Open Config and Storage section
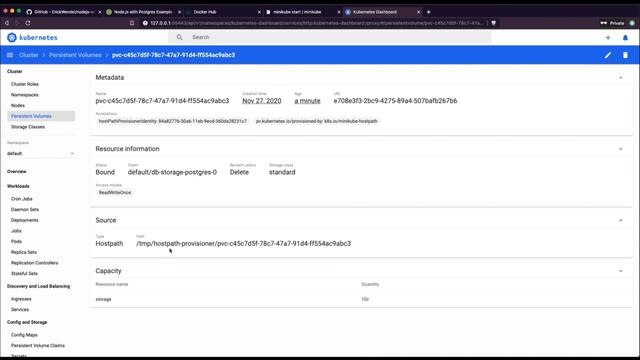The width and height of the screenshot is (640, 360). 27,322
